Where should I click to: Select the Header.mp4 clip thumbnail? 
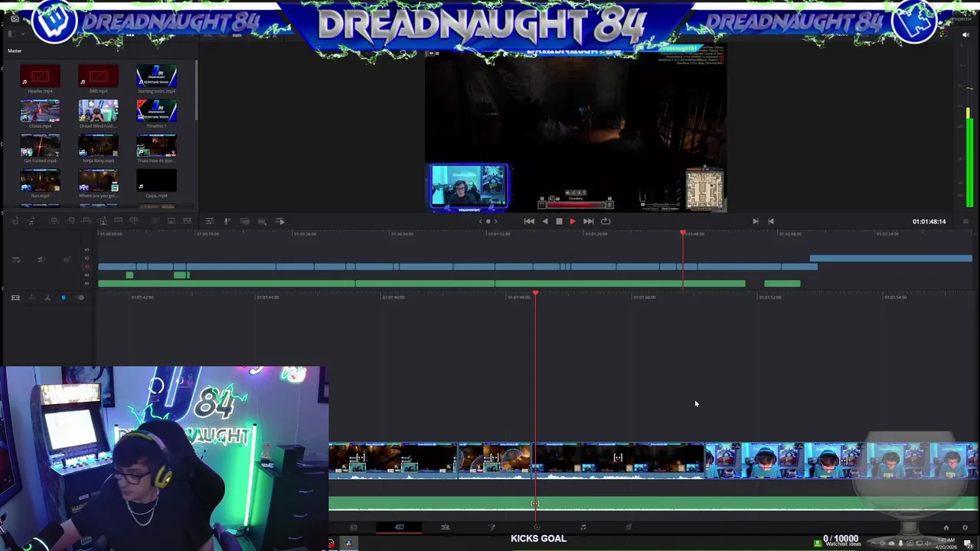point(40,76)
